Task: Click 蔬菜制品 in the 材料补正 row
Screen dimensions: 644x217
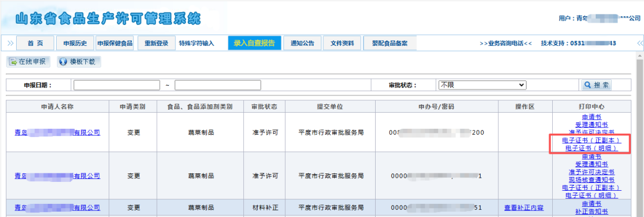Action: 202,207
